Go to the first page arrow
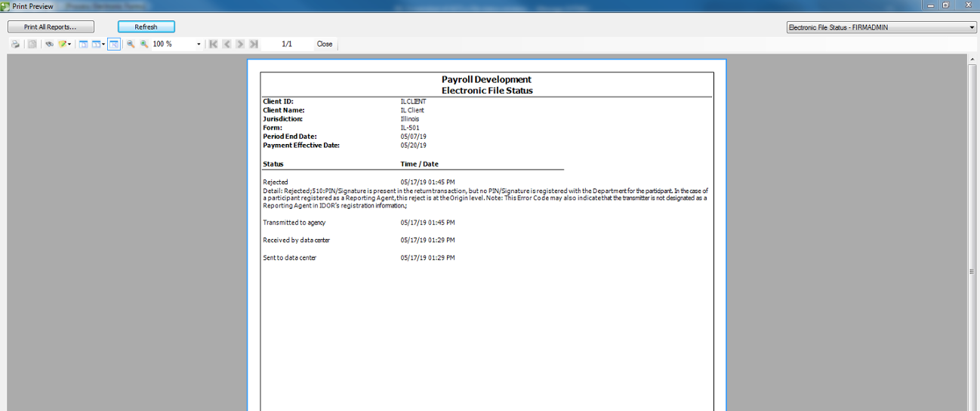Image resolution: width=980 pixels, height=411 pixels. pos(214,44)
